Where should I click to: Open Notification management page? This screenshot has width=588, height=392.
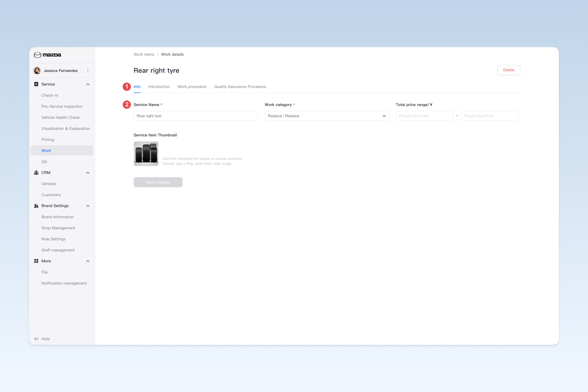point(64,283)
